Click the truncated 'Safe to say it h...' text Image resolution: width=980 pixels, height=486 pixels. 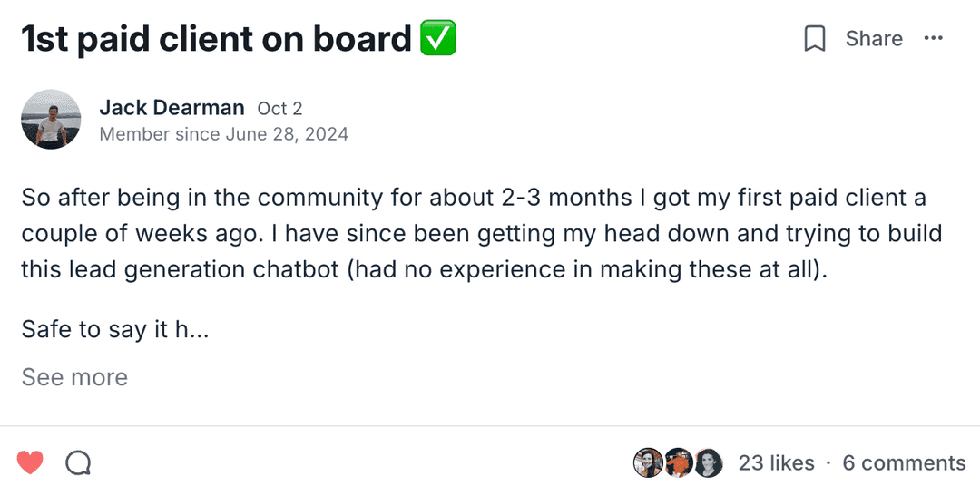click(115, 329)
